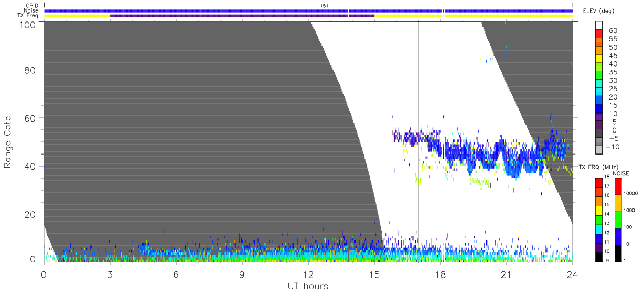
Task: Click the "10000" tick on the NOISE colorbar
Action: [x=631, y=194]
